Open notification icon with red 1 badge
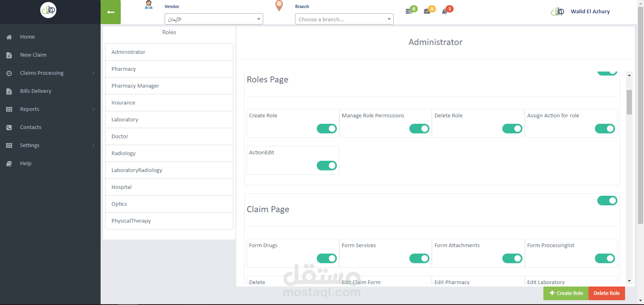 [x=447, y=10]
